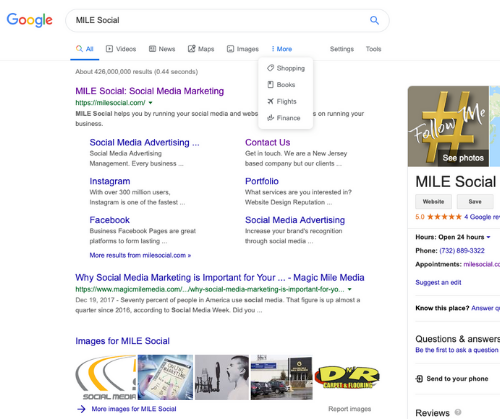500x419 pixels.
Task: Open the Instagram sitelink
Action: click(110, 181)
